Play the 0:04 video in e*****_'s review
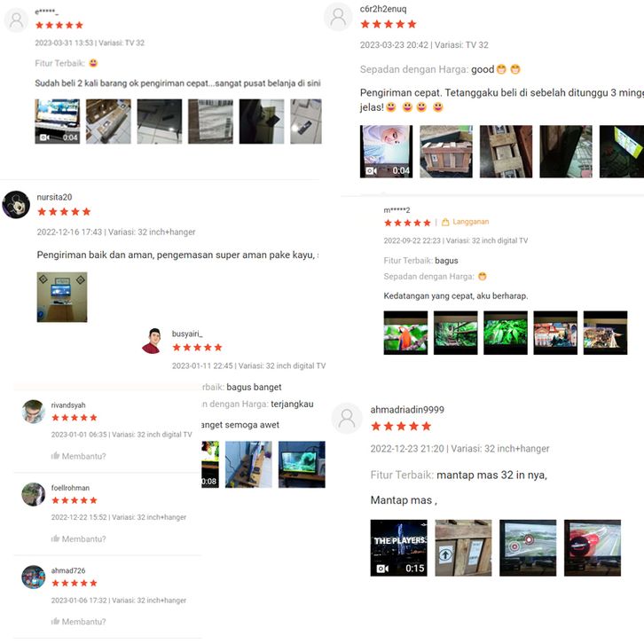Viewport: 644px width, 644px height. [x=57, y=122]
